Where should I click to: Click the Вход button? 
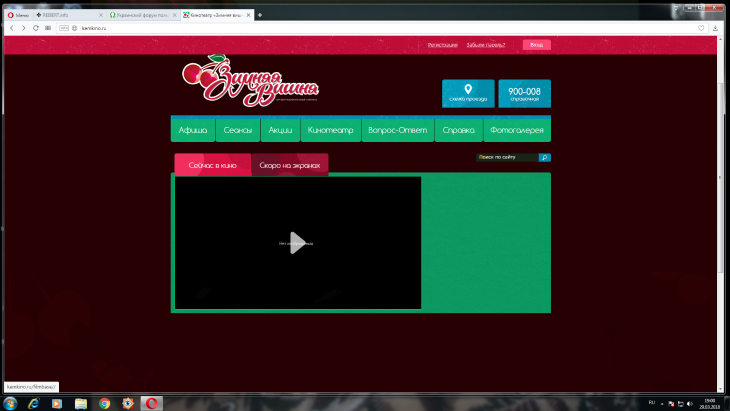[x=537, y=45]
